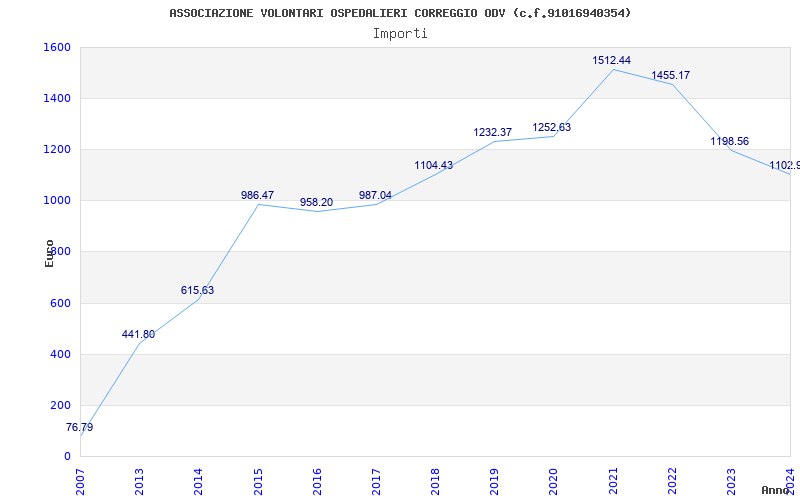Select the 1104.43 data label

coord(433,165)
